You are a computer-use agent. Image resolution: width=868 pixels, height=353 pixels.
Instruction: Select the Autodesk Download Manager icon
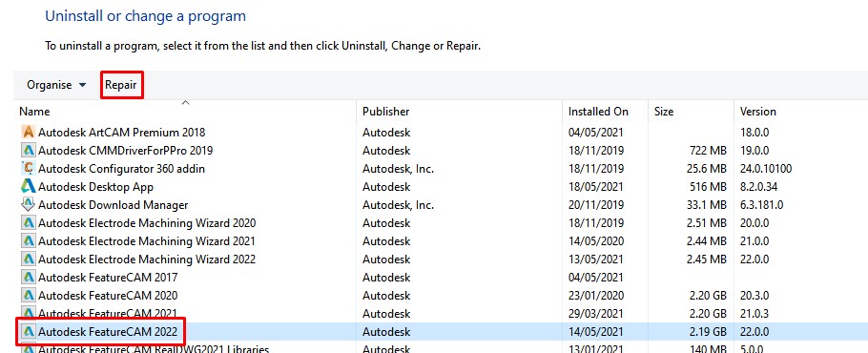coord(28,205)
